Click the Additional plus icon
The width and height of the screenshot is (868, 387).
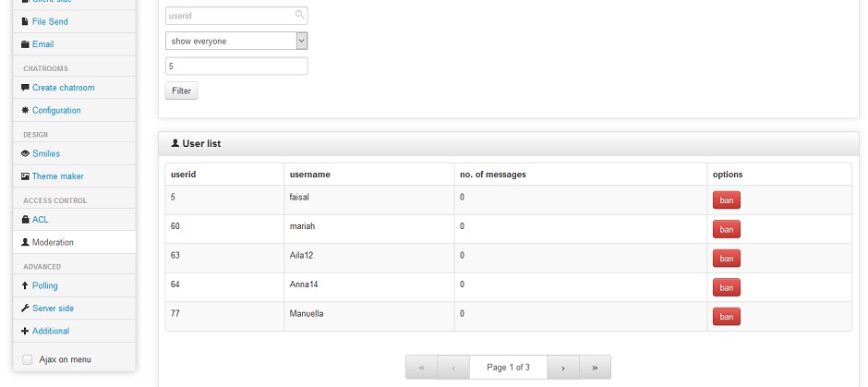click(x=25, y=331)
